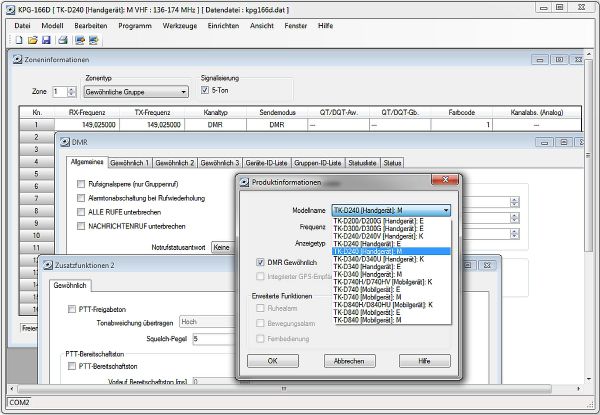Open the Modell menu
The height and width of the screenshot is (415, 600).
(52, 26)
